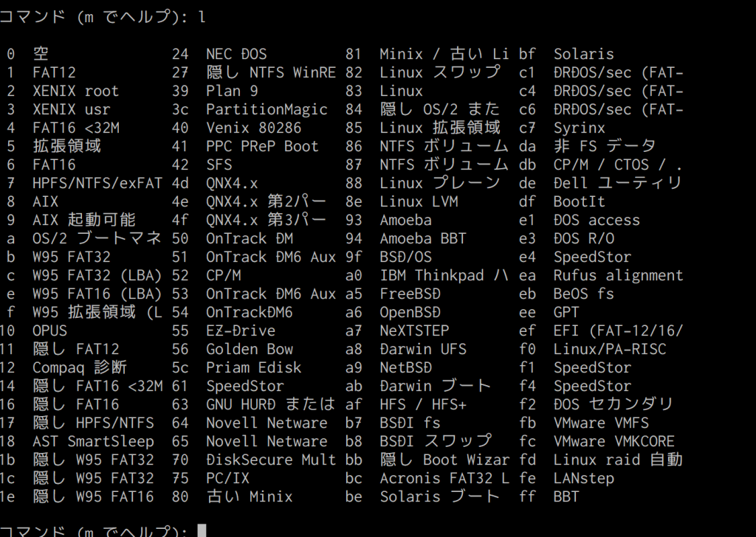Select the "BeOS fs" entry
This screenshot has height=537, width=756.
583,294
